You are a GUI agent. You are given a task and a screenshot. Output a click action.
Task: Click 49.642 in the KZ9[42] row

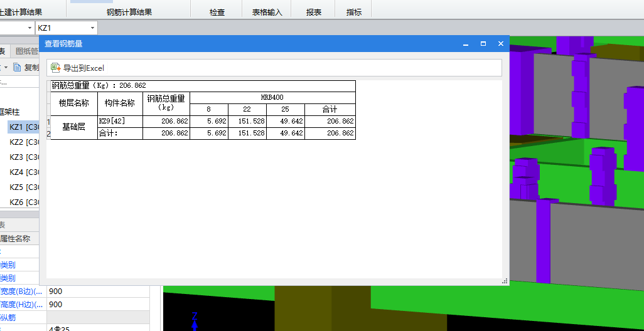coord(285,122)
